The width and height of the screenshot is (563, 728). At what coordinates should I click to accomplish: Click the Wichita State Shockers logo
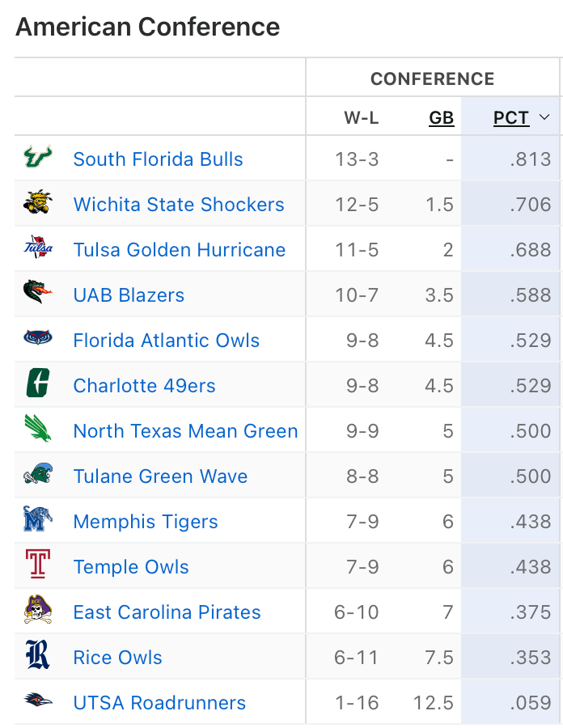(38, 204)
